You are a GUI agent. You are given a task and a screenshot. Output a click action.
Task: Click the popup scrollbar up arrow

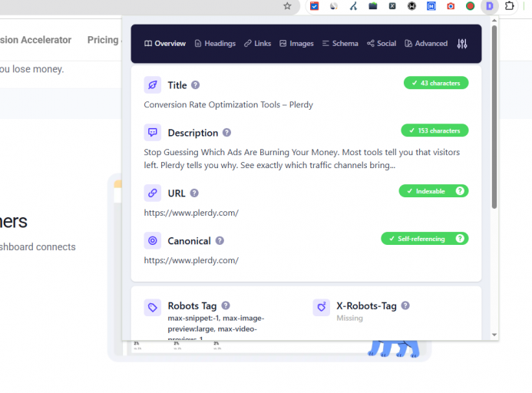pyautogui.click(x=494, y=21)
